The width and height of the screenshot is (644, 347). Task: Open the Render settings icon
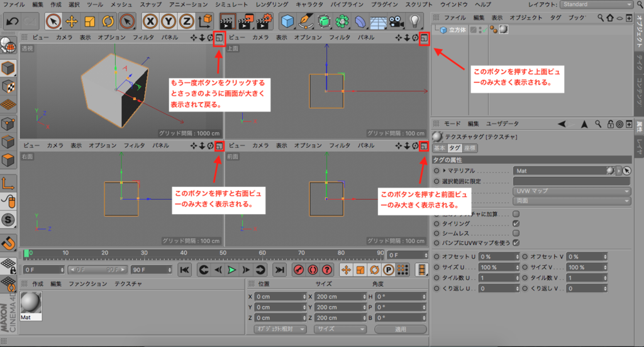click(x=264, y=21)
